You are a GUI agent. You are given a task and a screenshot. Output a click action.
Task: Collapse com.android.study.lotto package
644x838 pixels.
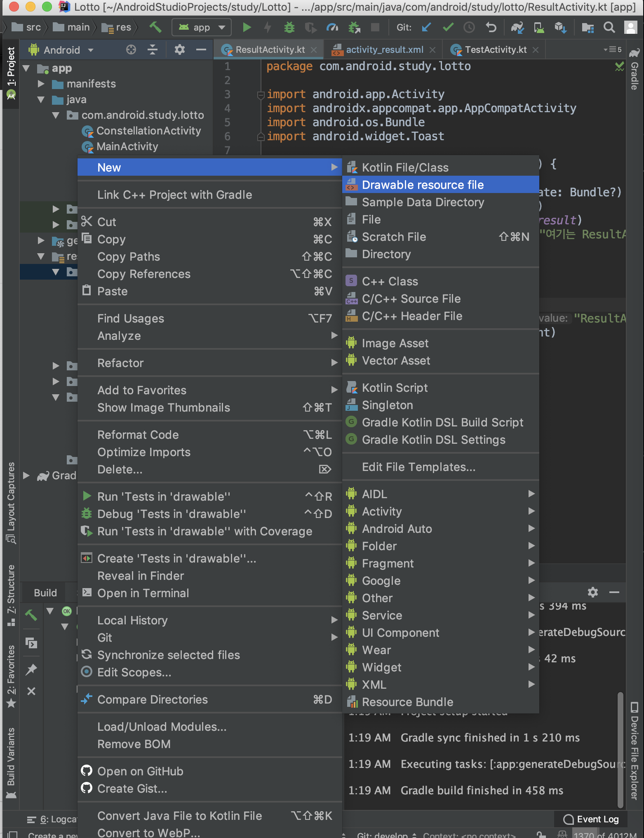click(x=56, y=115)
